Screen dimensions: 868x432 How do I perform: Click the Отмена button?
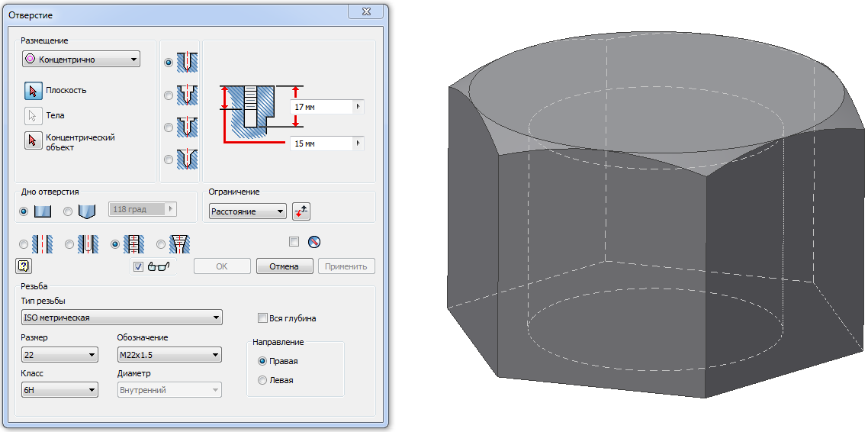point(285,266)
